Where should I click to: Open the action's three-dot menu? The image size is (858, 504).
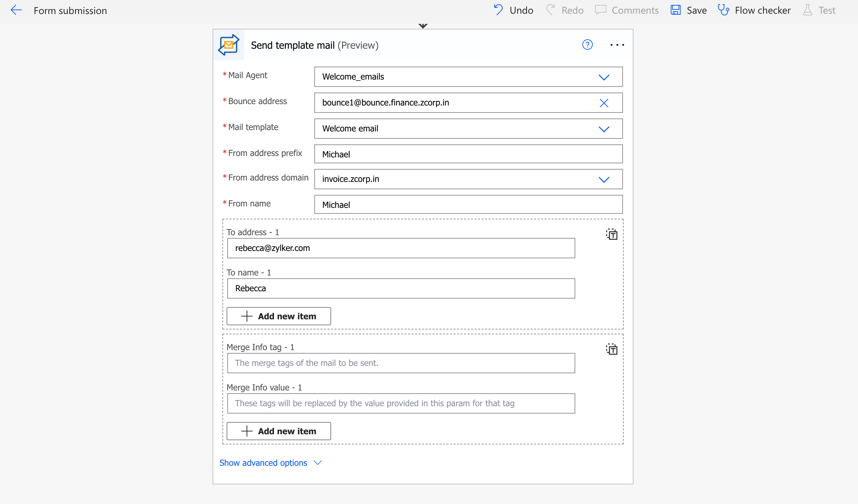(x=617, y=45)
